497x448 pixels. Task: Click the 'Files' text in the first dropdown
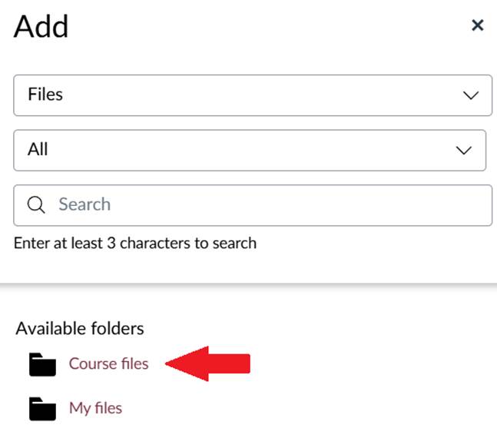pyautogui.click(x=45, y=95)
